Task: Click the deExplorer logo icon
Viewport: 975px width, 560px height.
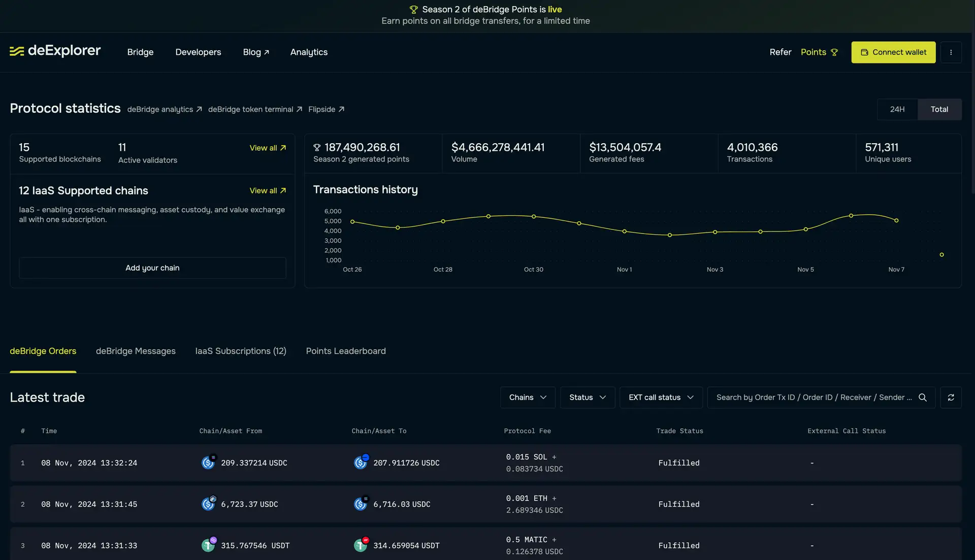Action: 17,51
